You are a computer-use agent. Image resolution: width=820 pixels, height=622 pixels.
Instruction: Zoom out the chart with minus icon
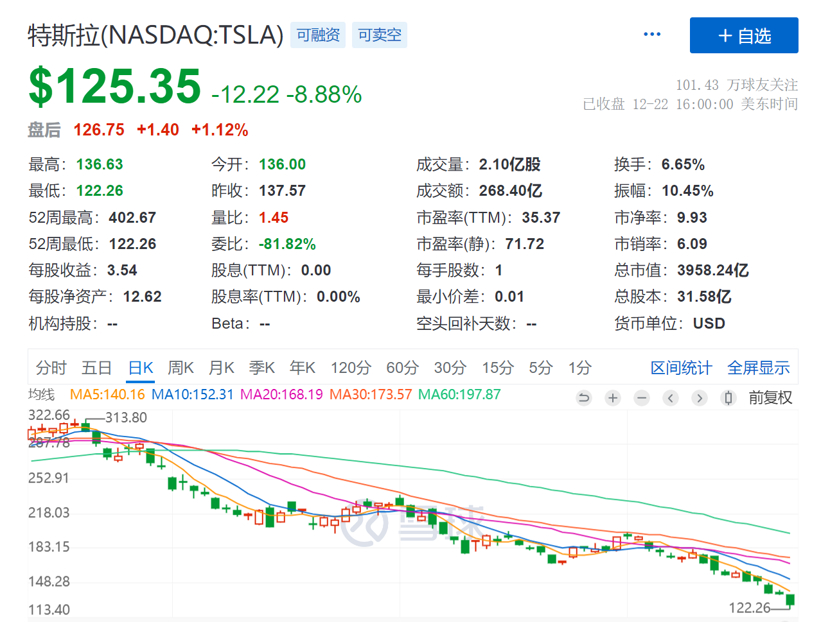(642, 398)
